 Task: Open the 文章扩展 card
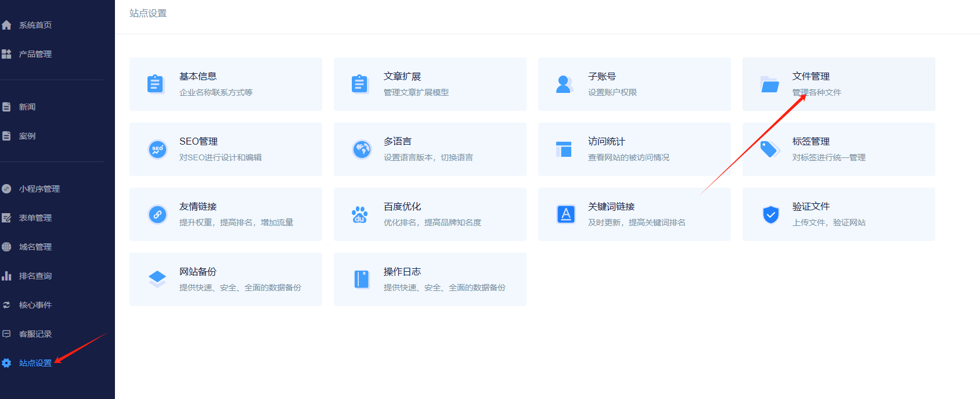(x=430, y=84)
